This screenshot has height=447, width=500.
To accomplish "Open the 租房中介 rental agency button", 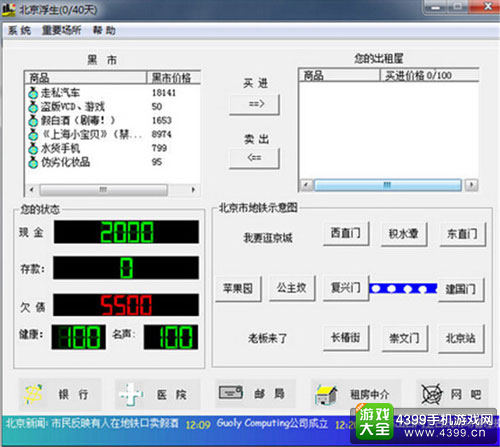I will pos(356,395).
